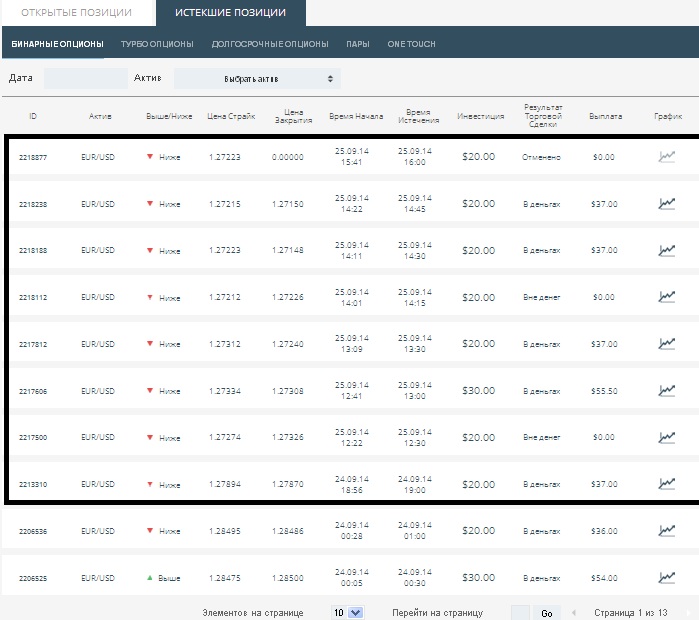Open the 'Долгосрочные опционы' tab

(269, 44)
